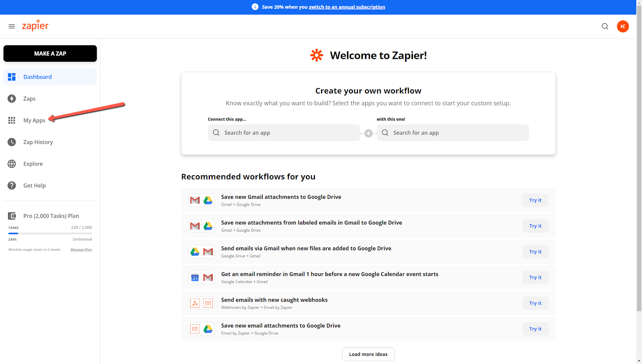Viewport: 642px width, 364px height.
Task: Try it for labeled emails to Google Drive
Action: point(535,226)
